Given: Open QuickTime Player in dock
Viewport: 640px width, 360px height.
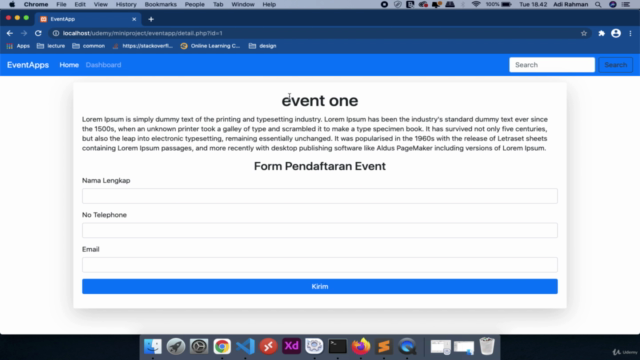Looking at the screenshot, I should 407,347.
